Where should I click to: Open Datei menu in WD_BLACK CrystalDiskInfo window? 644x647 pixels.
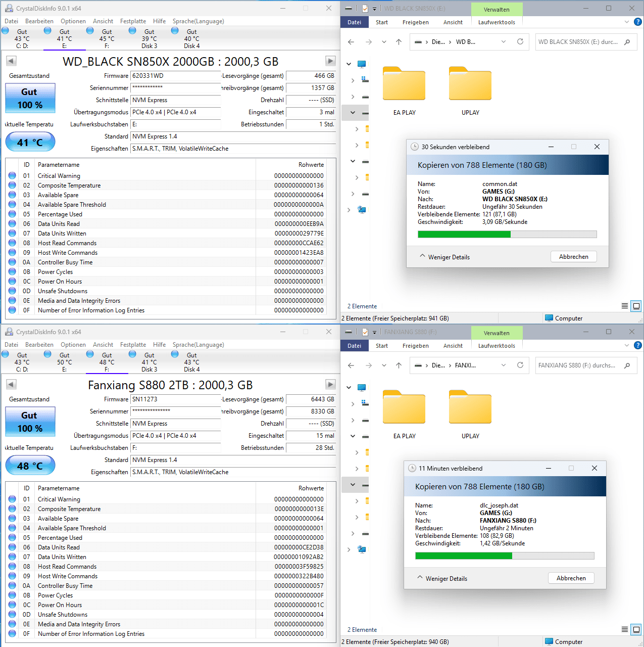pyautogui.click(x=11, y=21)
